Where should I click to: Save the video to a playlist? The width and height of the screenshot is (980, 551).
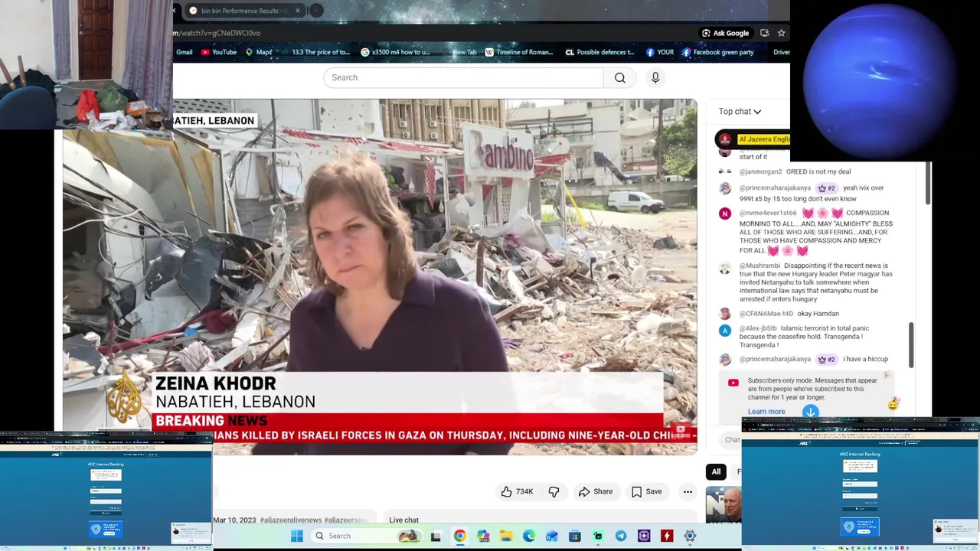pyautogui.click(x=647, y=491)
